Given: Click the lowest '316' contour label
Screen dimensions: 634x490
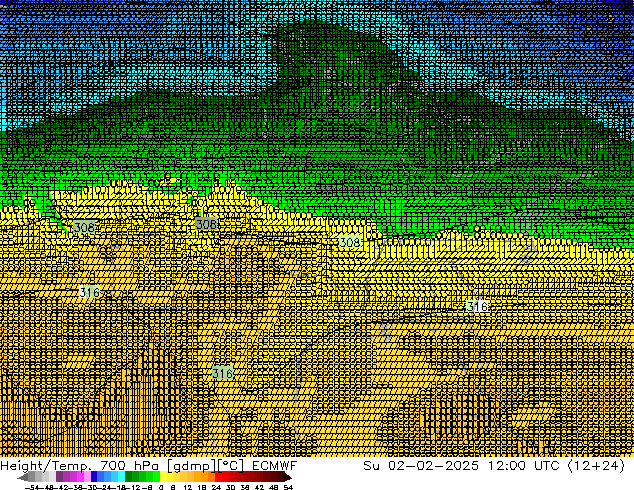Looking at the screenshot, I should click(x=223, y=373).
